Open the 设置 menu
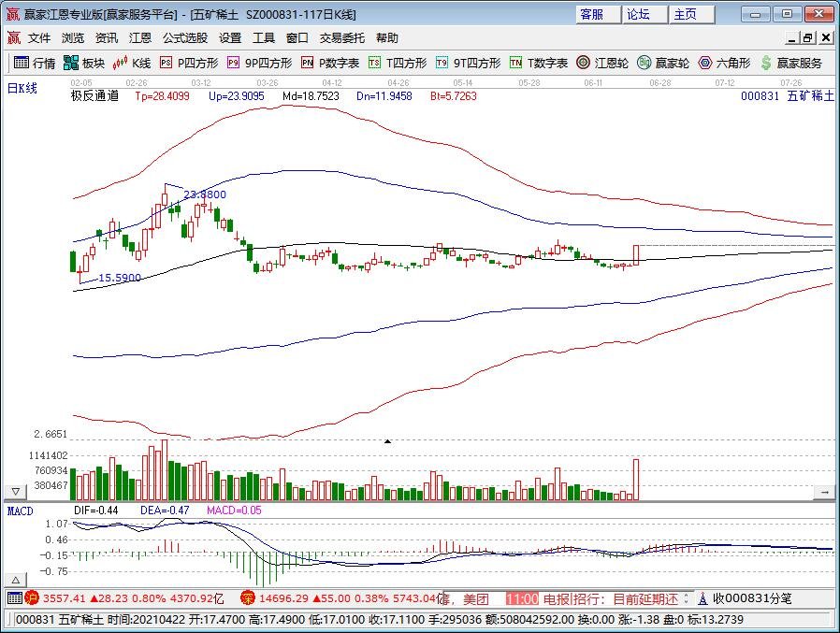This screenshot has width=840, height=633. (230, 38)
